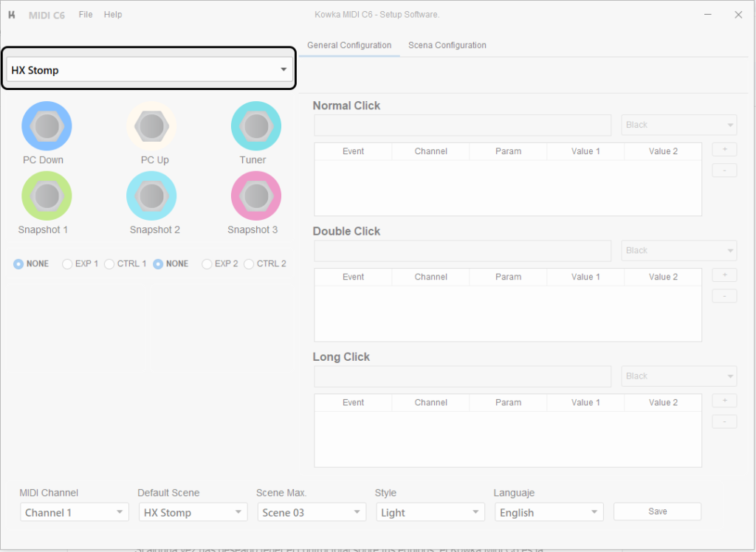Viewport: 756px width, 552px height.
Task: Select the Snapshot 2 footswitch icon
Action: [151, 196]
